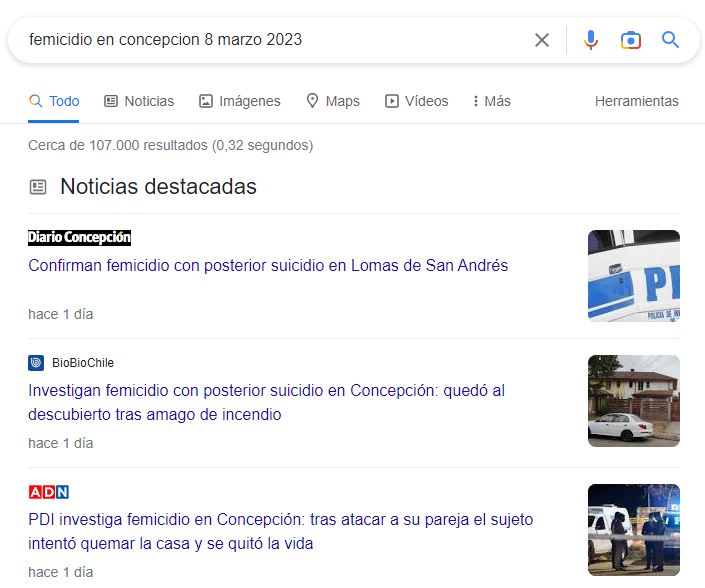Open Herramientas search tools
This screenshot has width=705, height=588.
(x=637, y=101)
